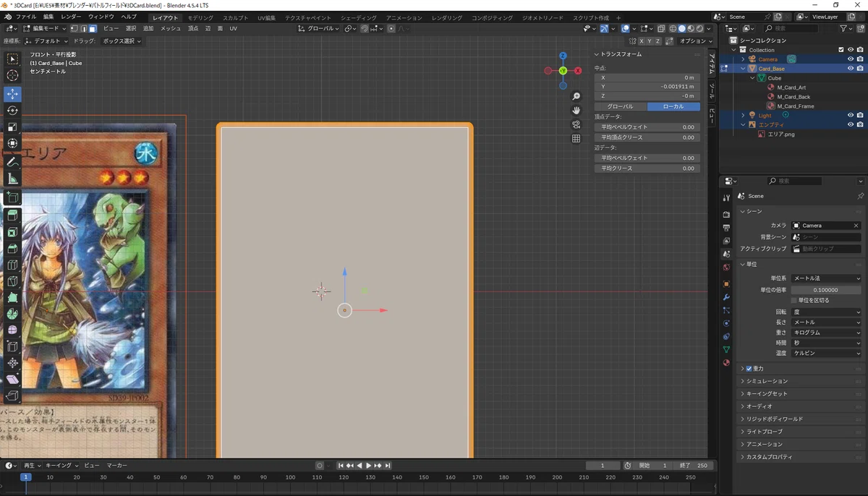This screenshot has height=496, width=868.
Task: Open the World properties tab
Action: tap(726, 268)
